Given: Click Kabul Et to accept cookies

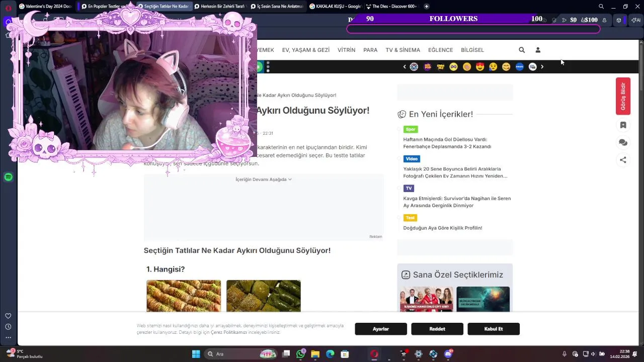Looking at the screenshot, I should tap(494, 329).
